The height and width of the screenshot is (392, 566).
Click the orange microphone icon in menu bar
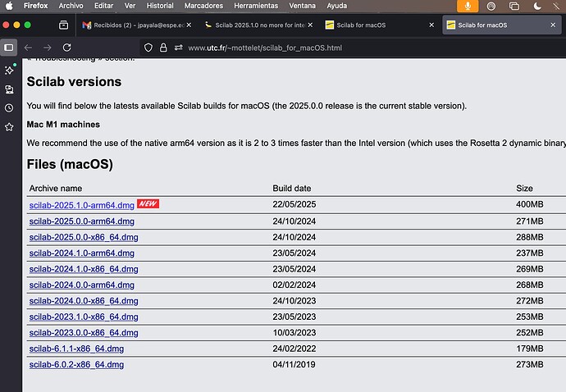pos(468,6)
